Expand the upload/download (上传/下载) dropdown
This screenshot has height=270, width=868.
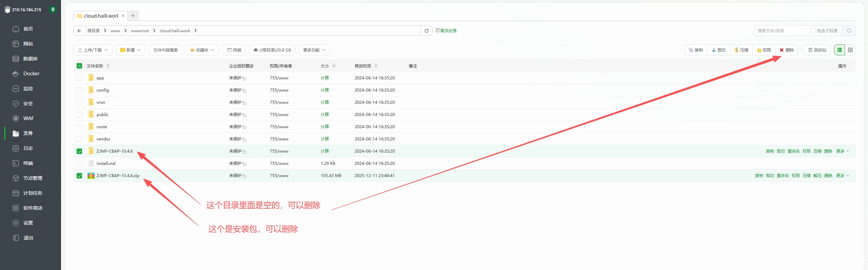pos(93,50)
